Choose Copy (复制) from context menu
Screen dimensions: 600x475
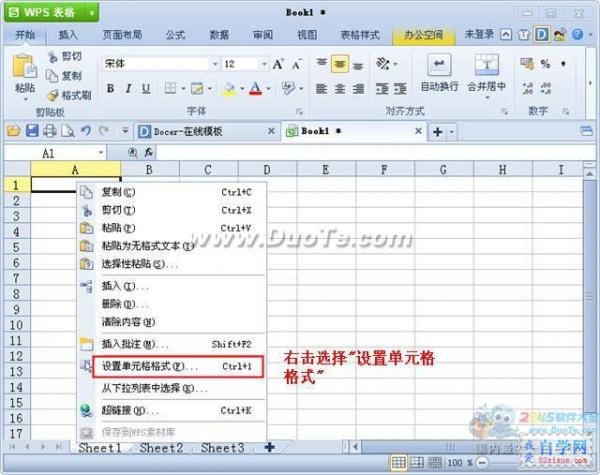coord(171,192)
